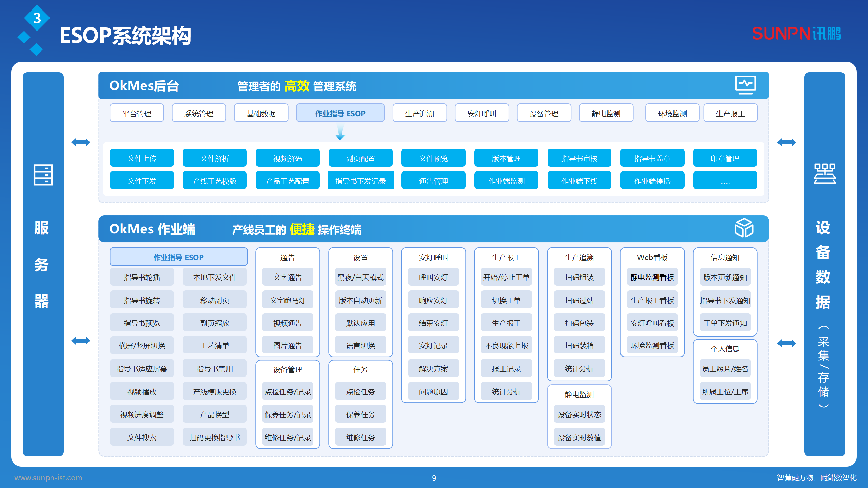Click the device icon on the 设备数据 sidebar
This screenshot has width=868, height=488.
point(825,174)
